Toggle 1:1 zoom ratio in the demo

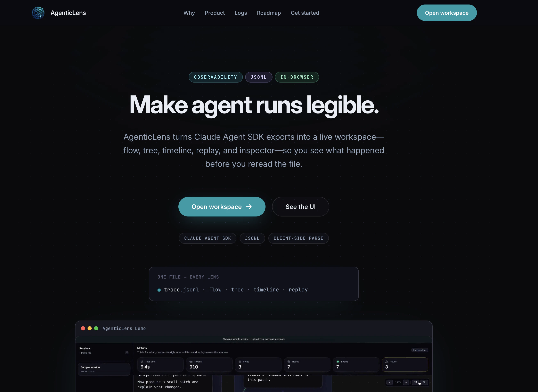pyautogui.click(x=416, y=382)
